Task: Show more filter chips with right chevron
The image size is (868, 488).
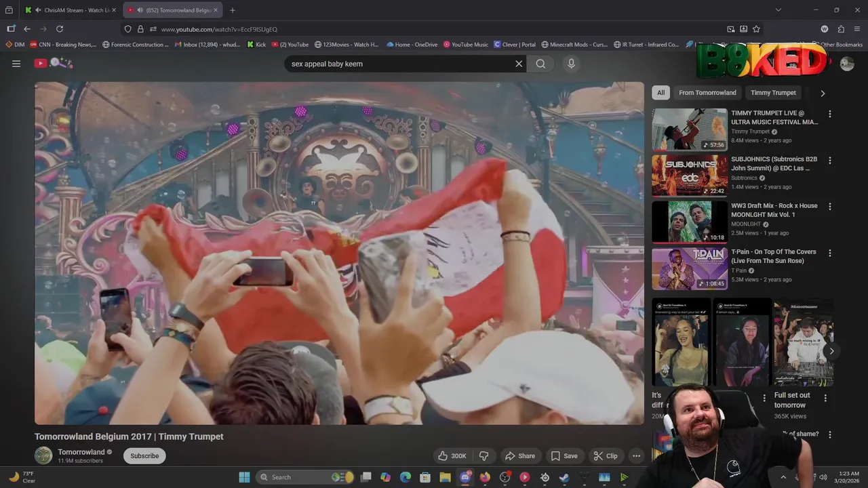Action: (823, 93)
